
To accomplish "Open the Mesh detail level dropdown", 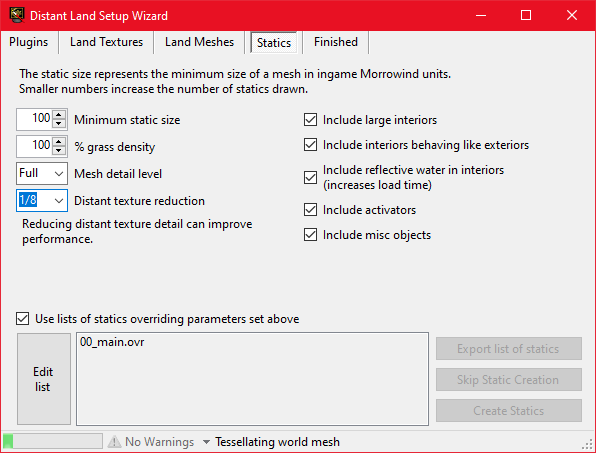I will 42,173.
